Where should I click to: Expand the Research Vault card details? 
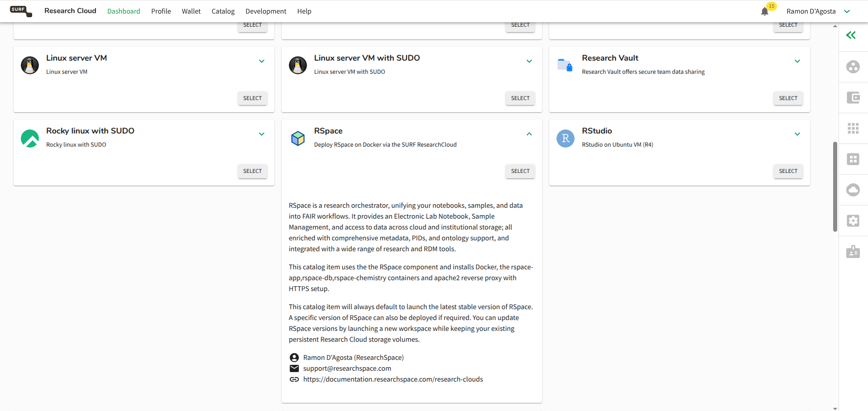pos(797,61)
